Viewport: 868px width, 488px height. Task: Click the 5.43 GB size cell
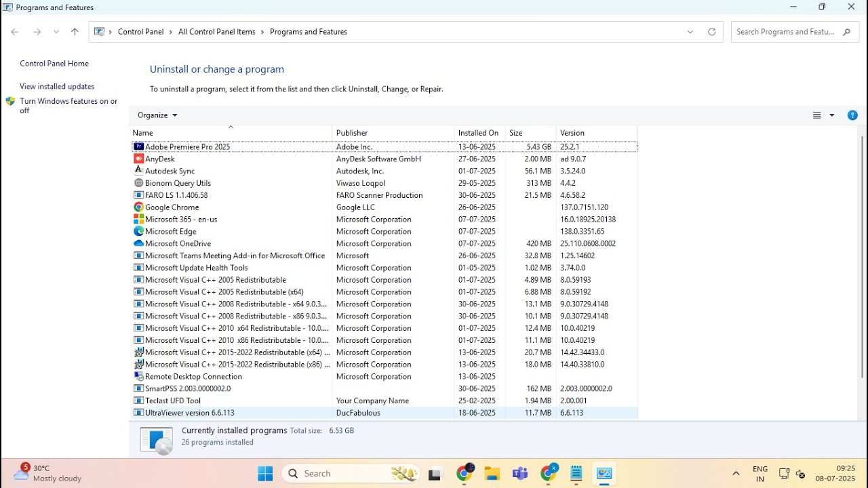click(538, 146)
